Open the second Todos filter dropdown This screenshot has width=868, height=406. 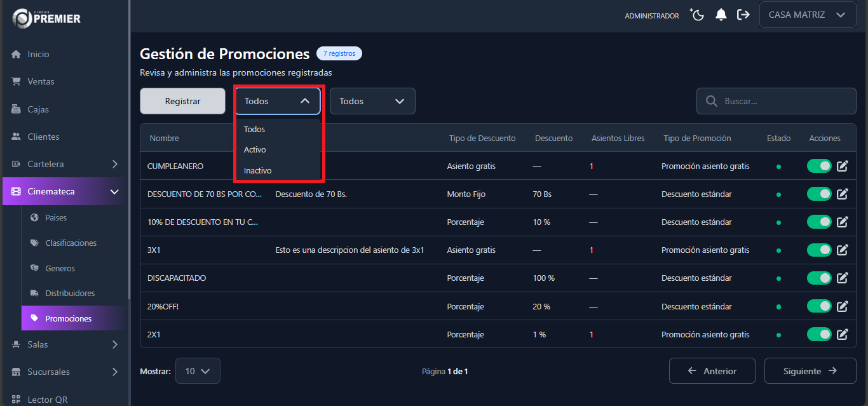[x=372, y=100]
